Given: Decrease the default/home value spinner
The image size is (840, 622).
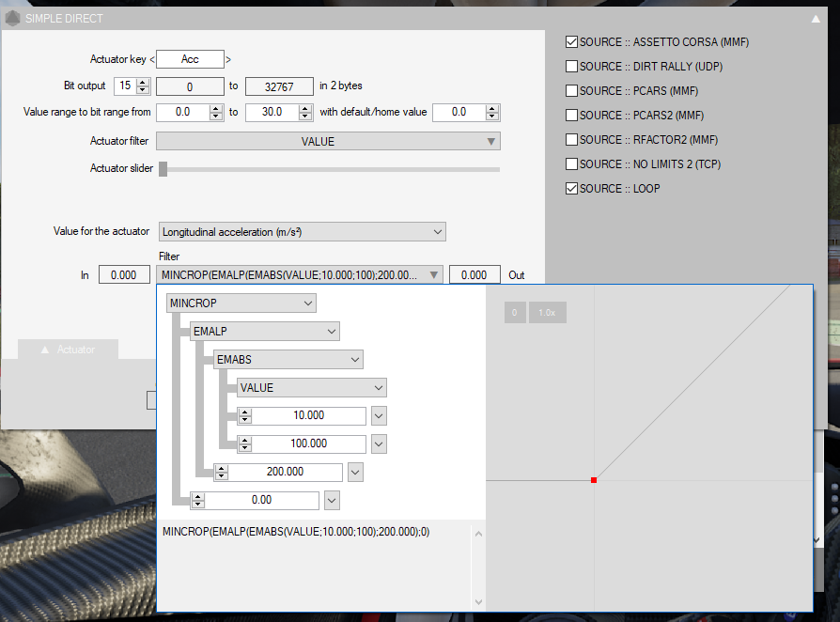Looking at the screenshot, I should tap(491, 116).
